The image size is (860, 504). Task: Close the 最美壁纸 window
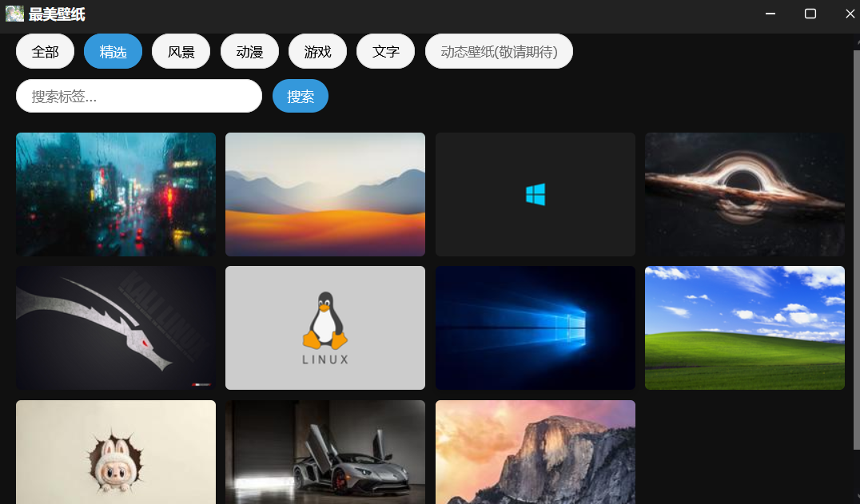(x=850, y=14)
